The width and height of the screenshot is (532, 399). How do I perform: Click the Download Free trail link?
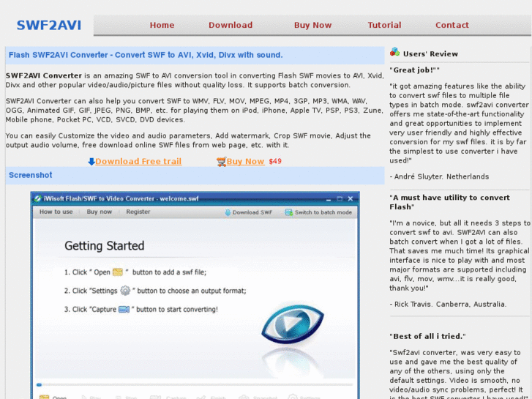pyautogui.click(x=138, y=161)
